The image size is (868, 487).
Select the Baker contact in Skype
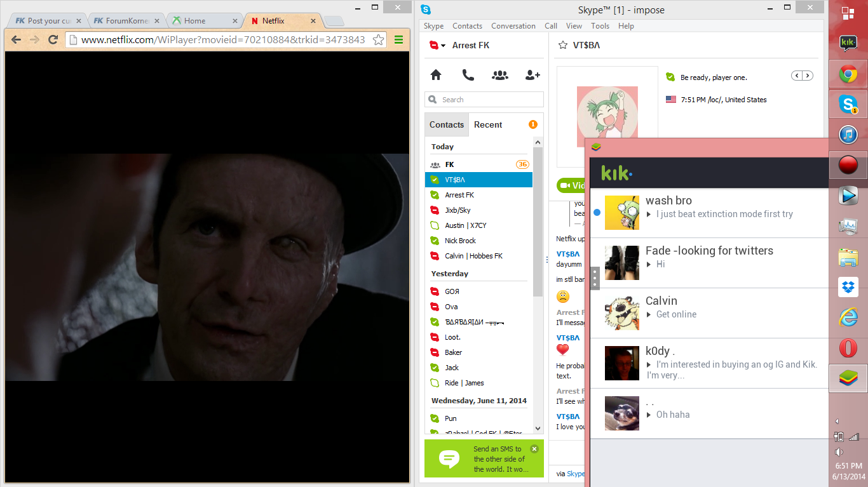tap(478, 352)
